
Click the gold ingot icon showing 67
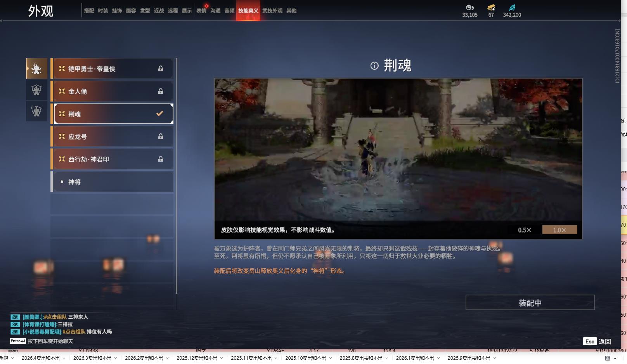click(490, 7)
